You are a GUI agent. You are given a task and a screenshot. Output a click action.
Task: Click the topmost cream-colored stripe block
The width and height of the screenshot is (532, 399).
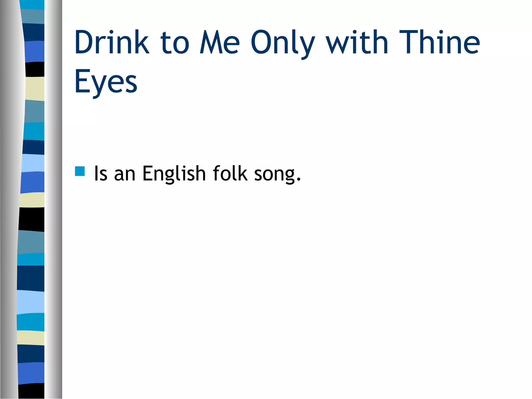coord(35,89)
